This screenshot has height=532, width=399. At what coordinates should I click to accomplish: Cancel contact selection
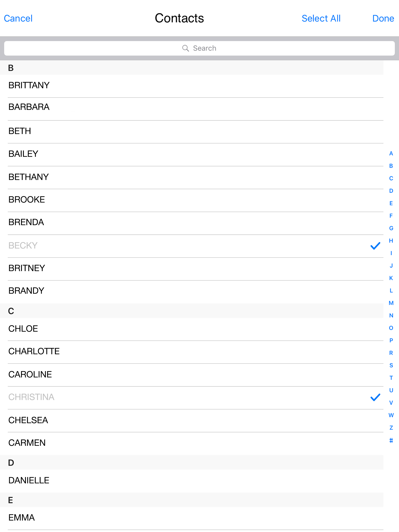tap(18, 18)
